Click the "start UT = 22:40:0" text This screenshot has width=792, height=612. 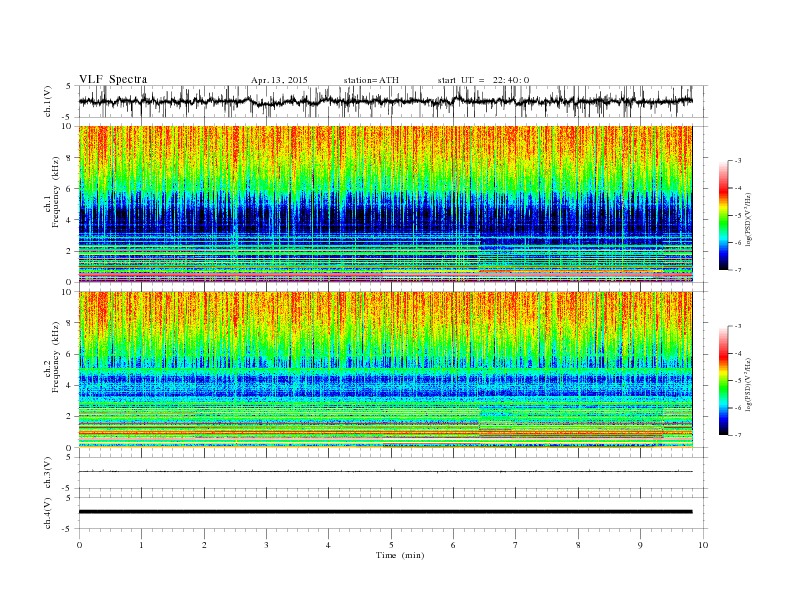tap(483, 80)
